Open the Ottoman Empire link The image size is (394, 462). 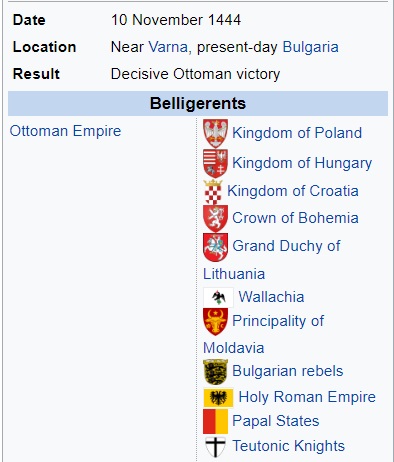click(65, 131)
